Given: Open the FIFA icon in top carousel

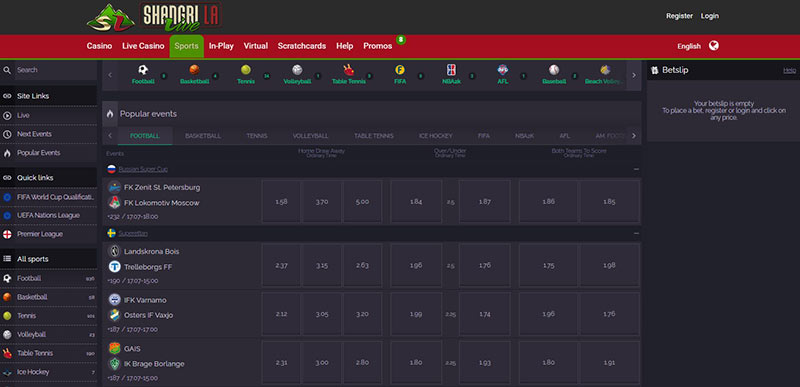Looking at the screenshot, I should click(400, 70).
